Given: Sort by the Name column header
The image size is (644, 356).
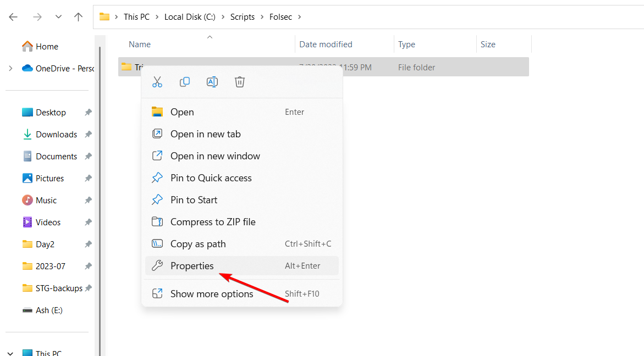Looking at the screenshot, I should (140, 44).
